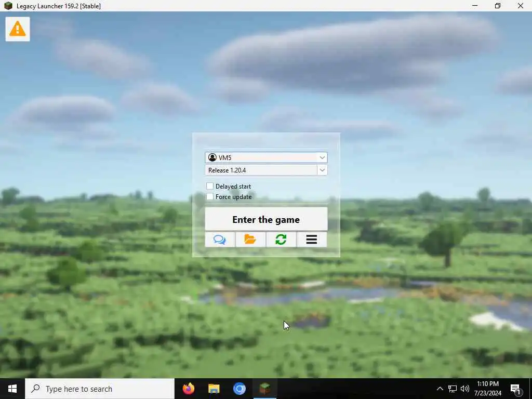Click the orange warning notice icon
532x399 pixels.
18,29
